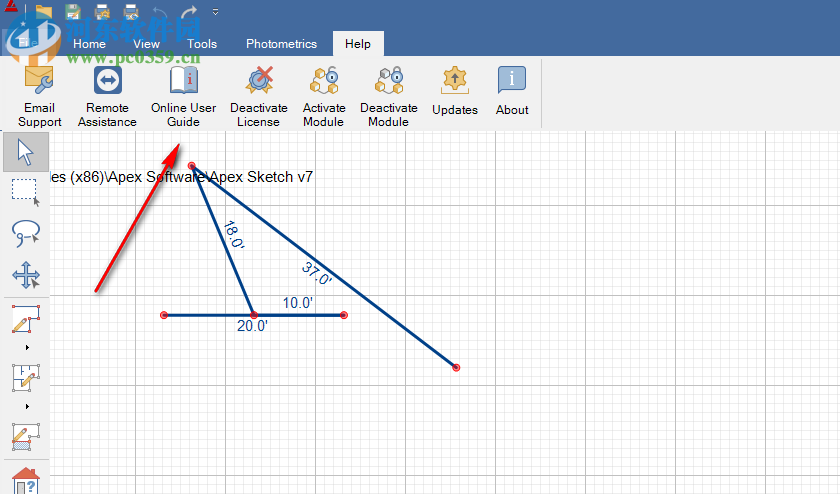The height and width of the screenshot is (494, 840).
Task: Click the print preview icon
Action: [x=131, y=11]
